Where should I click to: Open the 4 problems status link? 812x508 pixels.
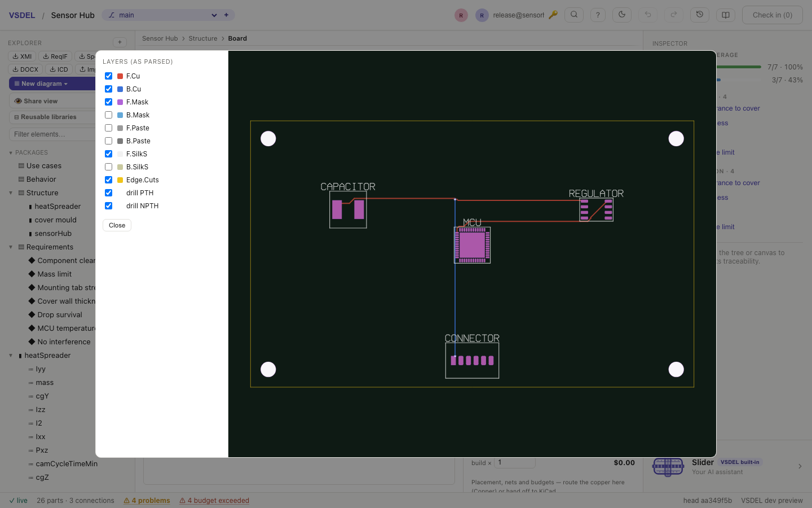[147, 501]
